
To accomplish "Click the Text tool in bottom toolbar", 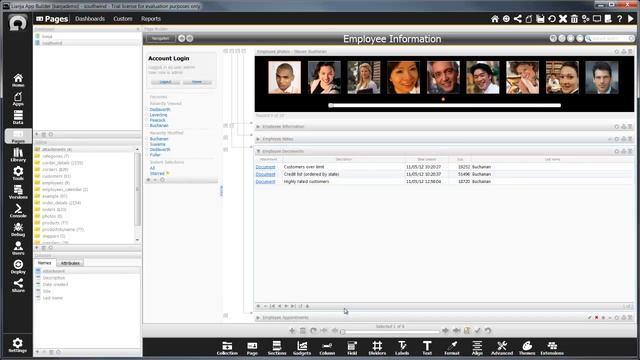I will tap(427, 348).
